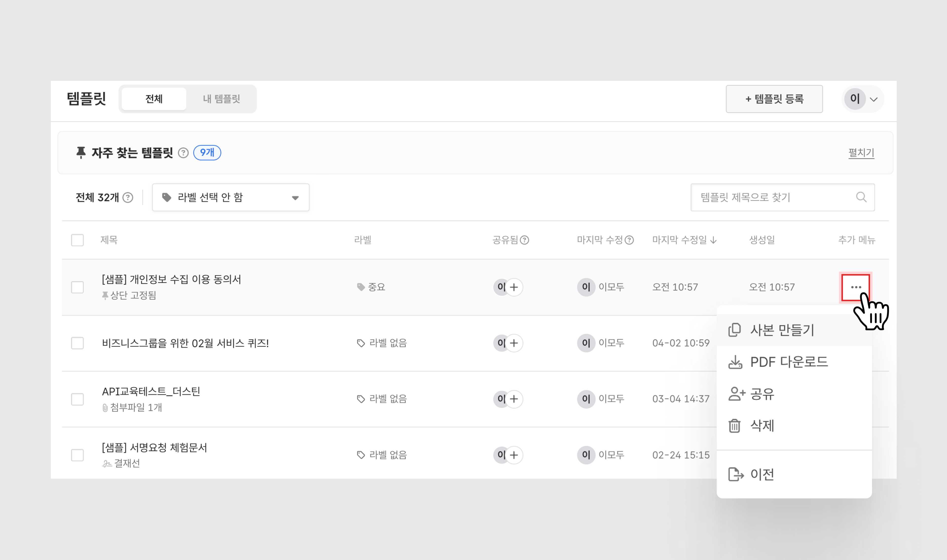Viewport: 947px width, 560px height.
Task: Open the user profile dropdown chevron
Action: 874,99
